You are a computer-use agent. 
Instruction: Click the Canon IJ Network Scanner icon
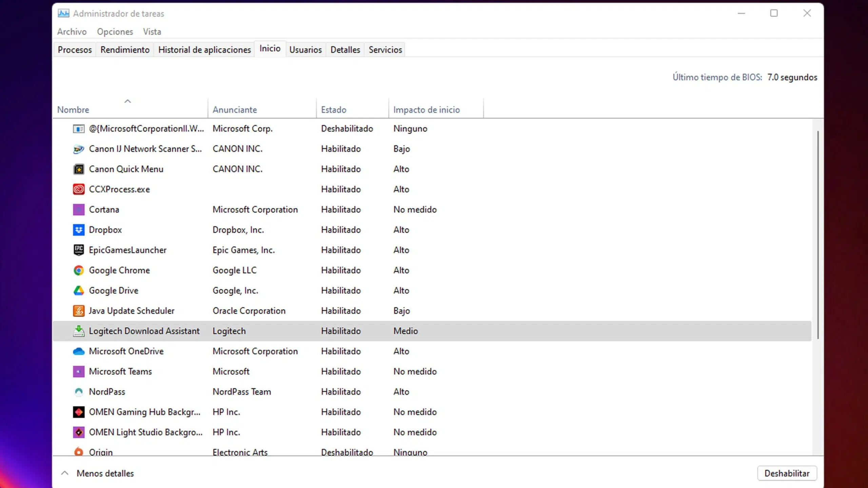pyautogui.click(x=79, y=149)
